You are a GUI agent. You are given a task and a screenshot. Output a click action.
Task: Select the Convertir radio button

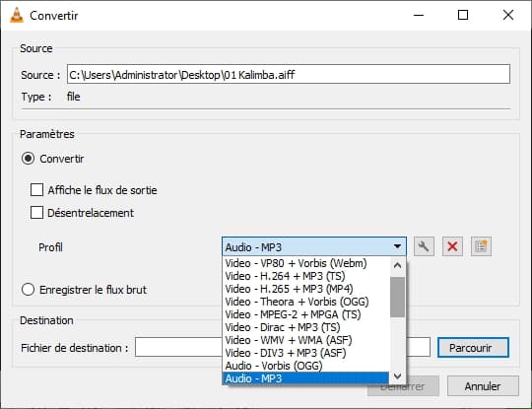tap(28, 159)
